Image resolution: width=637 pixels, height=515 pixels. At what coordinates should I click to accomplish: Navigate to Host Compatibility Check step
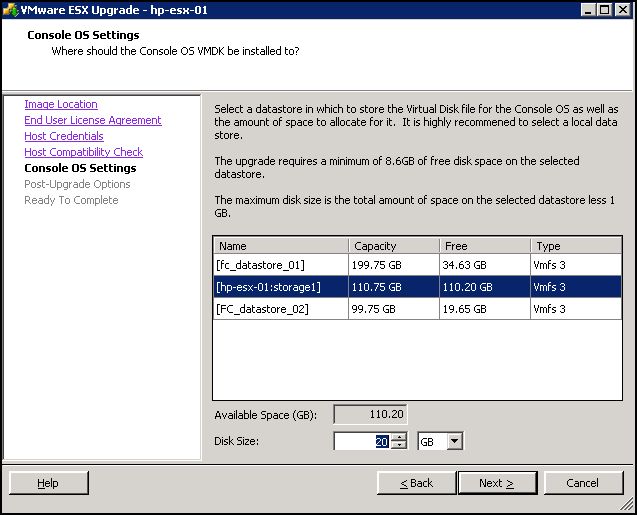point(83,152)
